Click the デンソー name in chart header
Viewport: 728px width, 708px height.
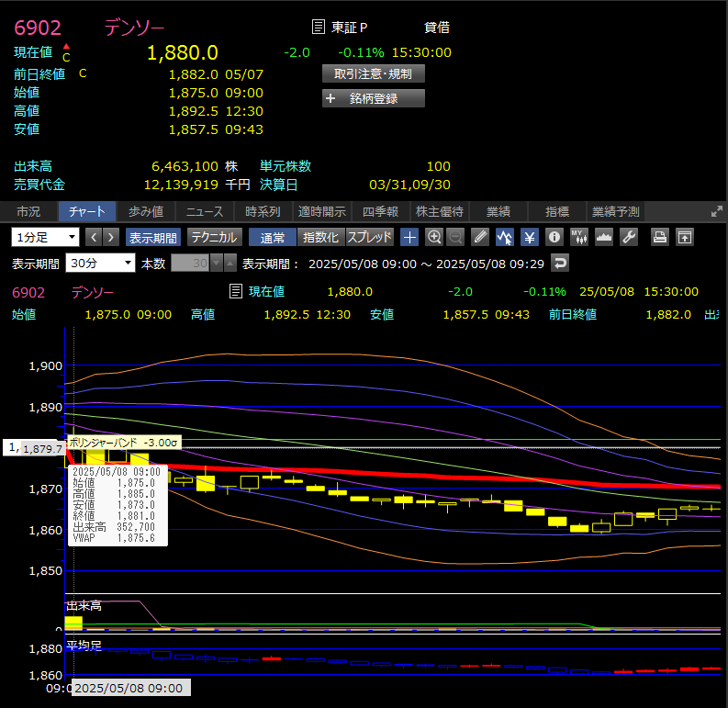(x=93, y=292)
